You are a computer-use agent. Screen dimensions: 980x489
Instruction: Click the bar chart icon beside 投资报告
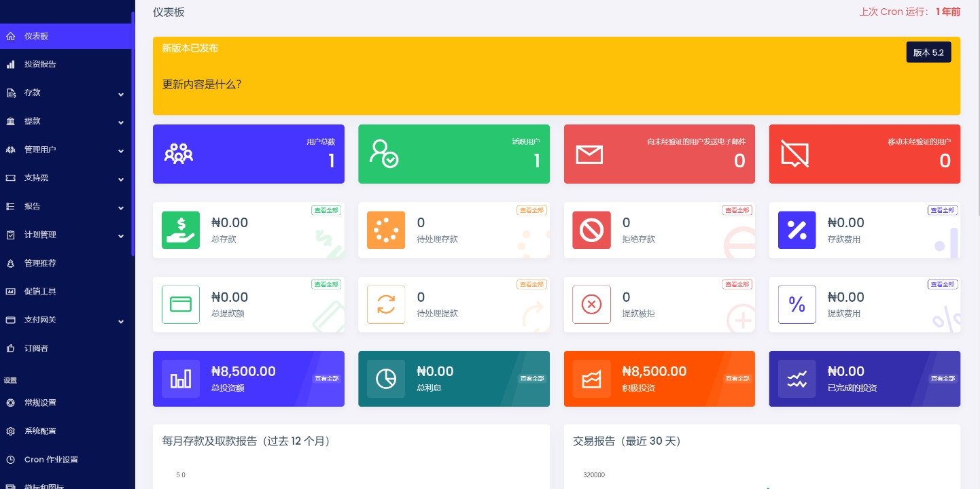click(10, 65)
